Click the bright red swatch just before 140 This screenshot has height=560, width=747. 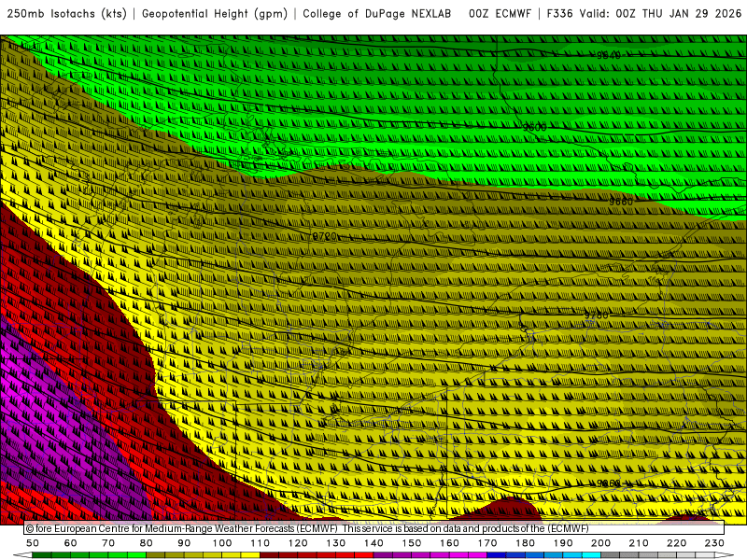tap(364, 555)
